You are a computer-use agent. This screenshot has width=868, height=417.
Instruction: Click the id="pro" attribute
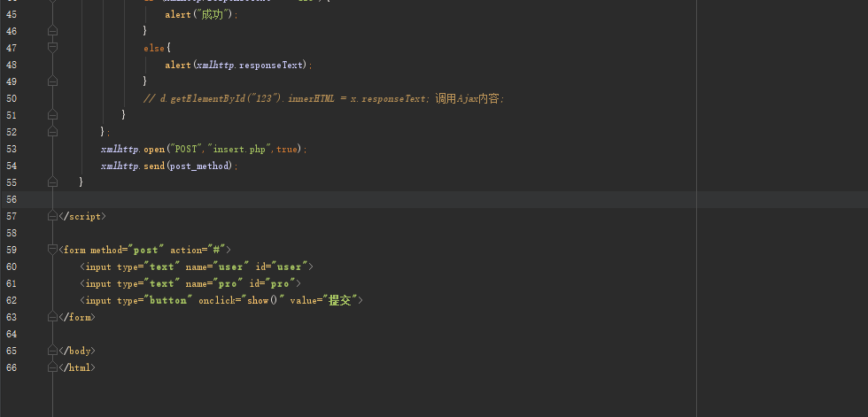[x=273, y=283]
